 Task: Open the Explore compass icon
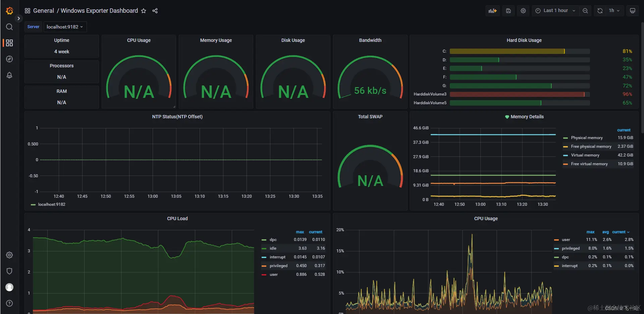coord(9,59)
